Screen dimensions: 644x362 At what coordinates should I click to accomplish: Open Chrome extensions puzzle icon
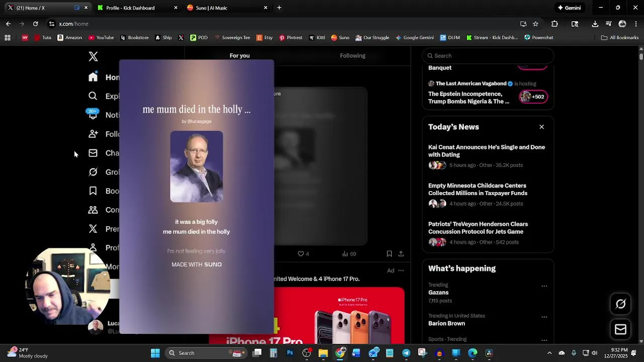554,24
